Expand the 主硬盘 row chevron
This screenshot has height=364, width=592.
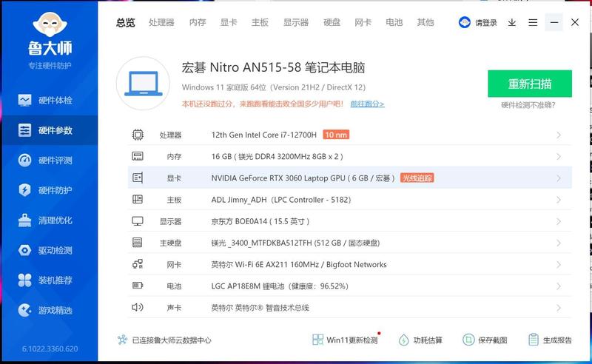click(x=559, y=243)
